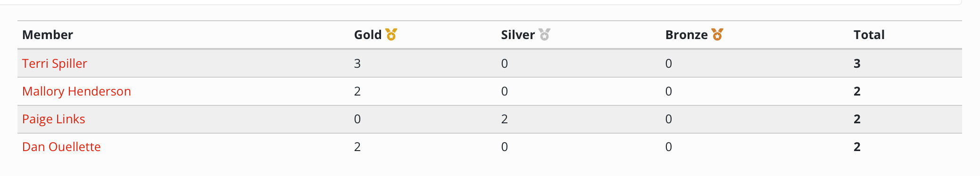This screenshot has width=980, height=176.
Task: Open Dan Ouellette's profile
Action: (x=61, y=147)
